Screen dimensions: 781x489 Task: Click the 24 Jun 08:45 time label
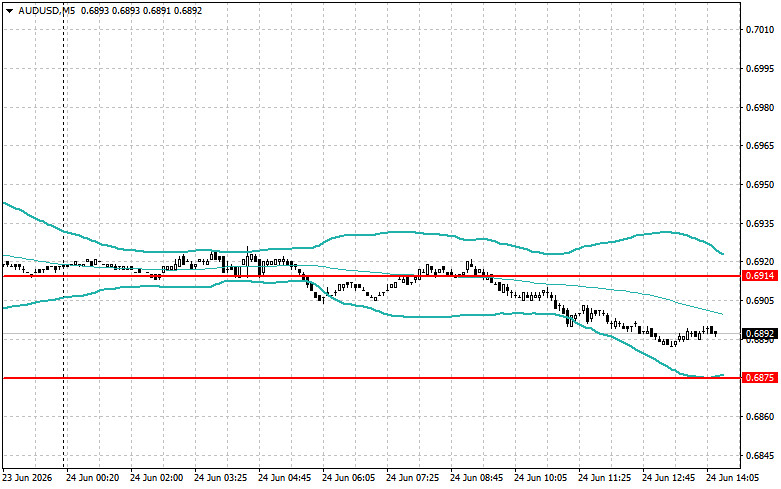477,478
